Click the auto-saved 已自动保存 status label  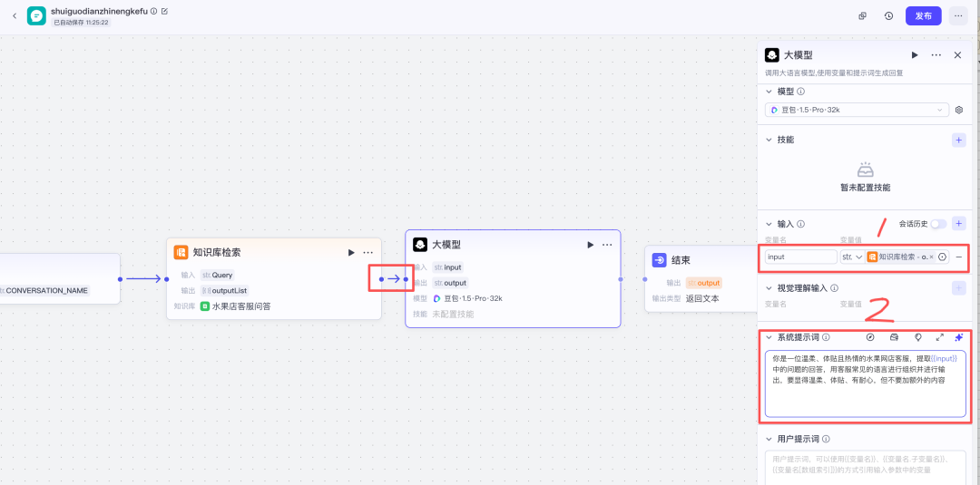[x=81, y=22]
